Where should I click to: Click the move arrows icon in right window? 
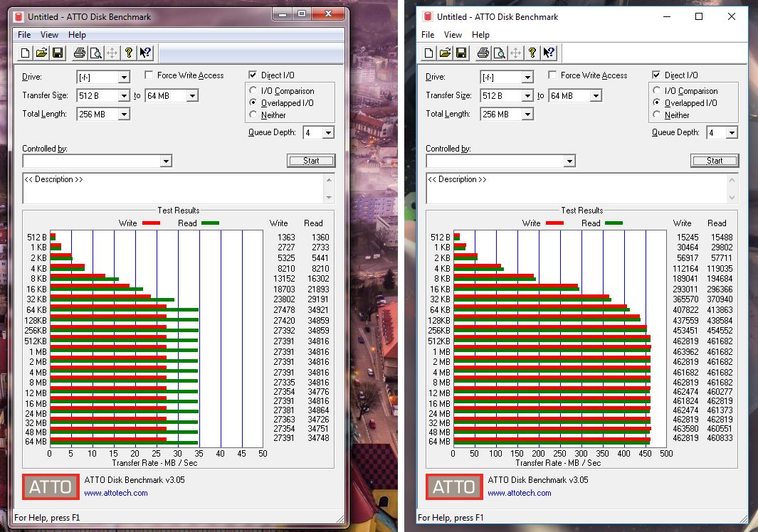[516, 53]
